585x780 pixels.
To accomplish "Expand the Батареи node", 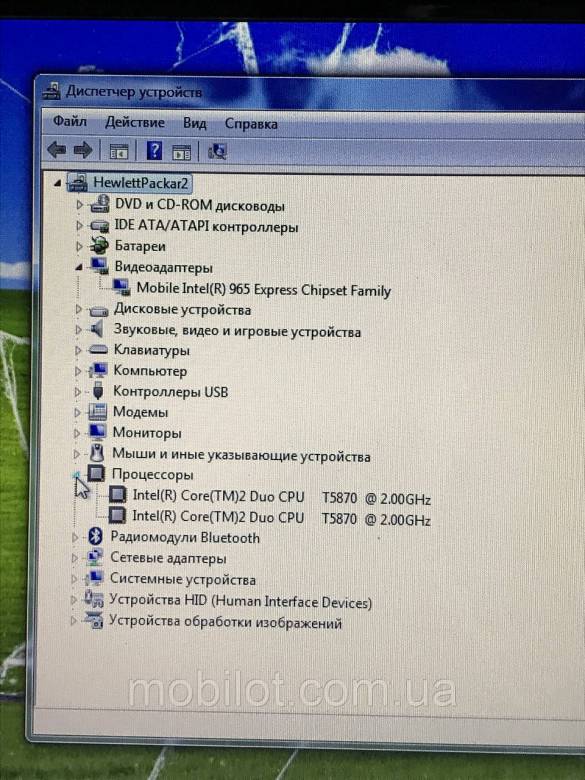I will point(79,246).
